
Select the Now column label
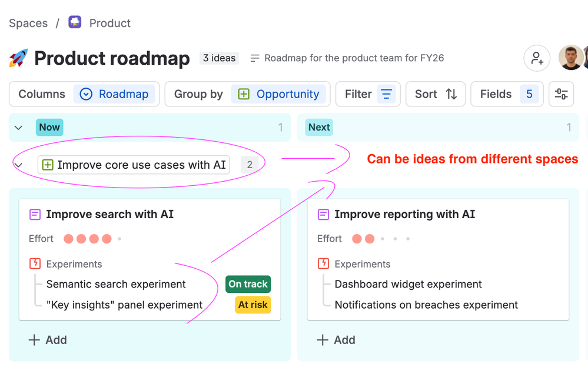(x=49, y=128)
